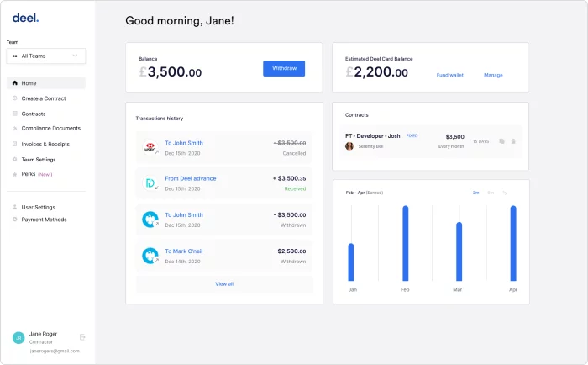Click the Feb - Apr (Earned) label
The width and height of the screenshot is (588, 365).
364,193
